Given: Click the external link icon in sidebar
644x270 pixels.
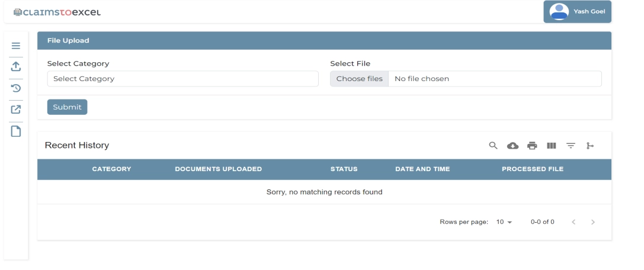Looking at the screenshot, I should 15,110.
